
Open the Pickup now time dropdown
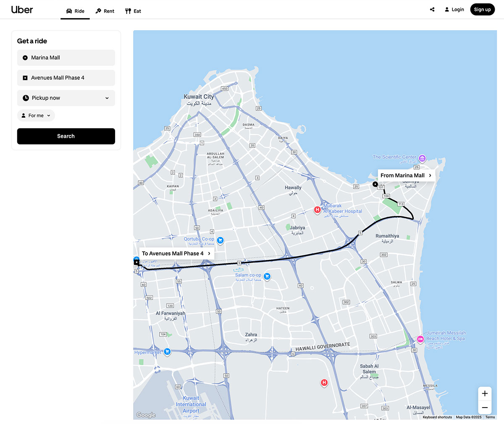tap(66, 98)
